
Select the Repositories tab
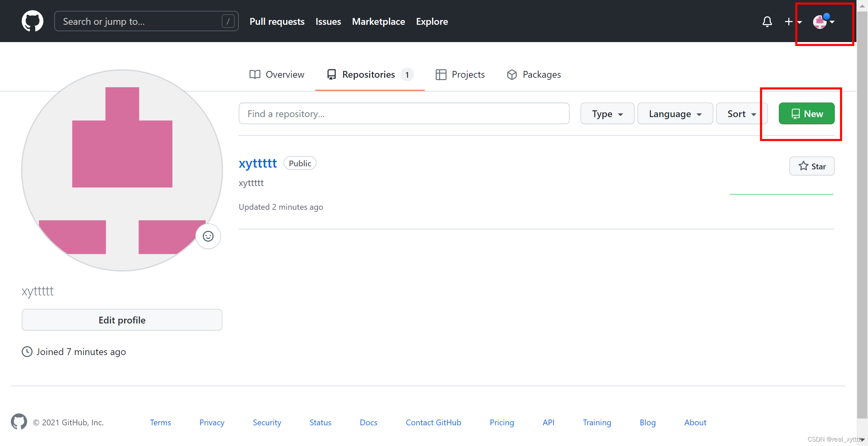point(370,74)
